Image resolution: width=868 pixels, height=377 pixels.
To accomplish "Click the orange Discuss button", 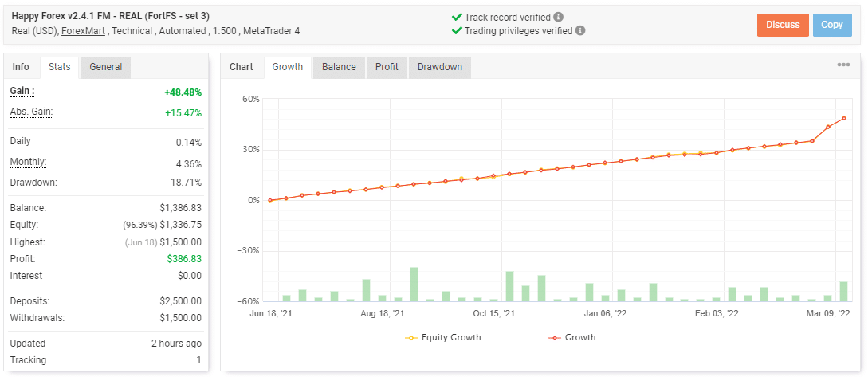I will point(783,25).
